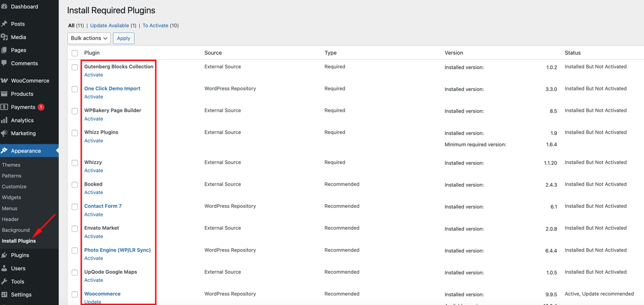Click the Payments dollar icon

4,107
